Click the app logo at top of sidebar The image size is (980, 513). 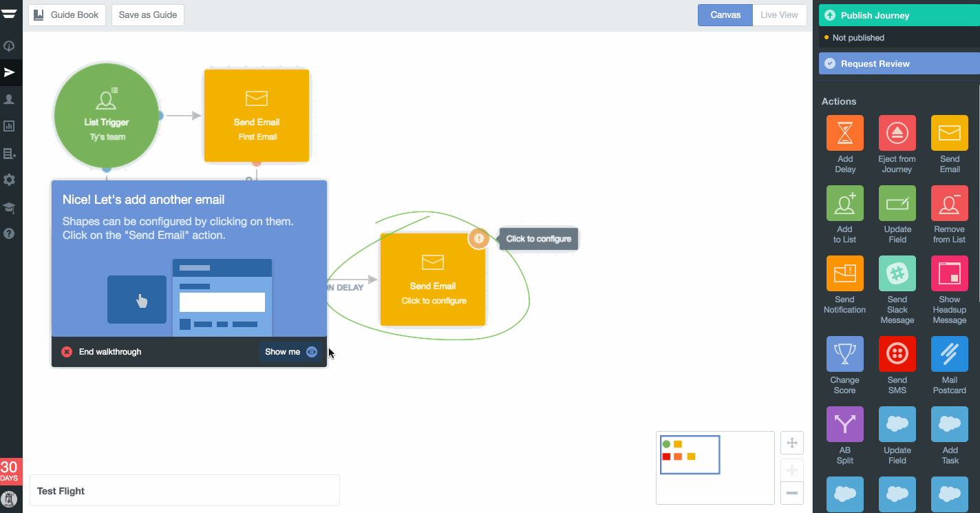(x=9, y=14)
